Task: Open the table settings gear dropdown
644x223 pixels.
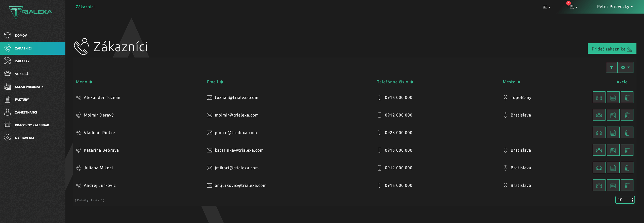Action: (x=625, y=68)
